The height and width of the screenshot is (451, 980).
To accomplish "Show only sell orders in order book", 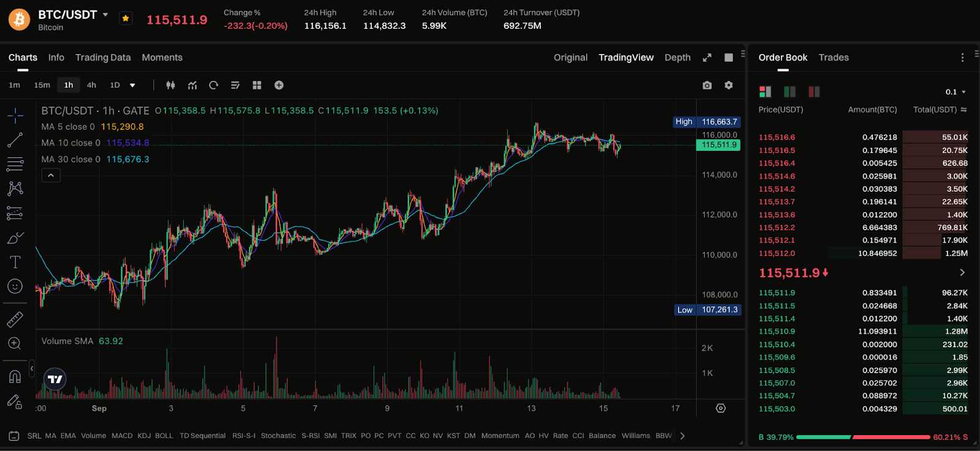I will [x=814, y=92].
